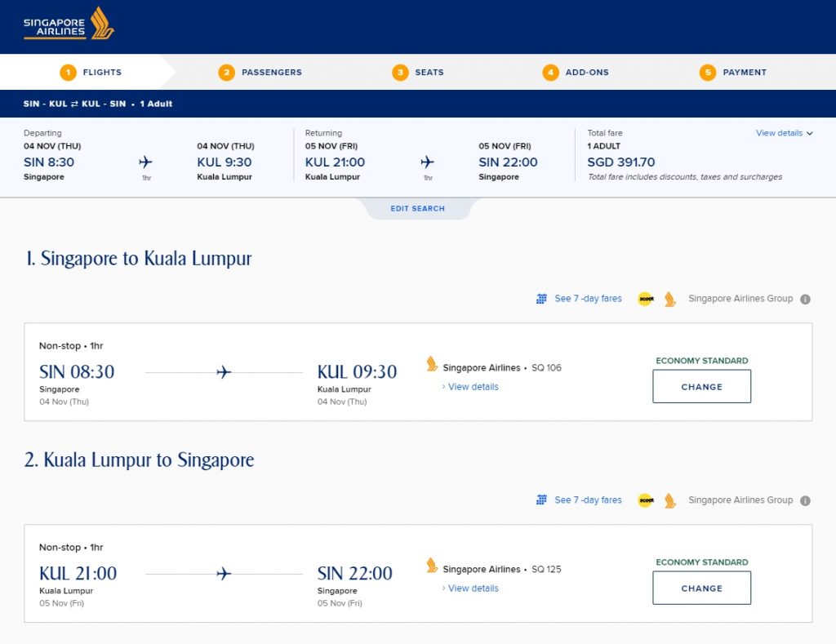Viewport: 836px width, 644px height.
Task: Click the info icon beside second Singapore Airlines Group
Action: click(805, 500)
